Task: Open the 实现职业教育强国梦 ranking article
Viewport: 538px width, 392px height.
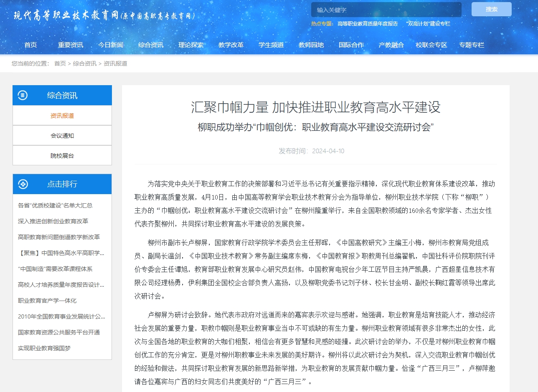Action: [44, 348]
